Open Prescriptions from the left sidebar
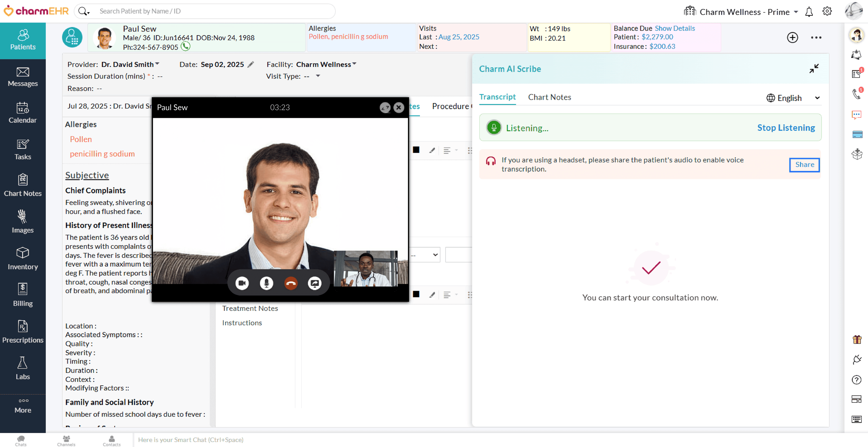 click(x=23, y=332)
